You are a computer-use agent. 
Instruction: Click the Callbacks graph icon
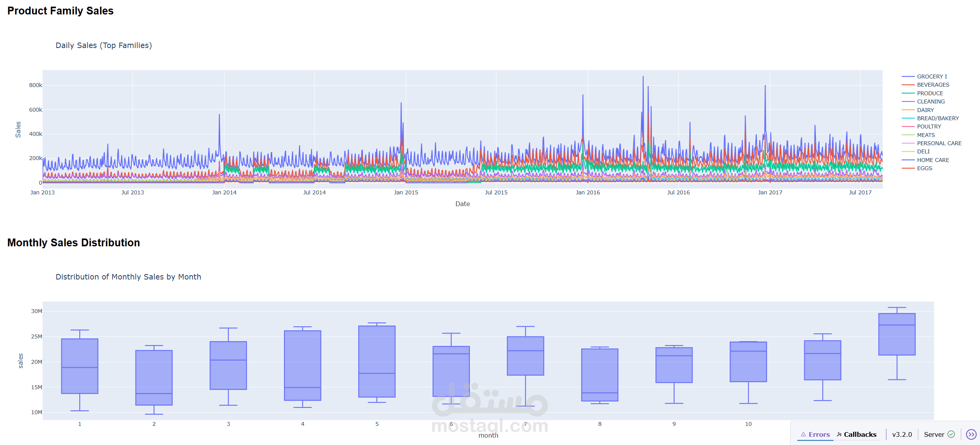(x=839, y=434)
